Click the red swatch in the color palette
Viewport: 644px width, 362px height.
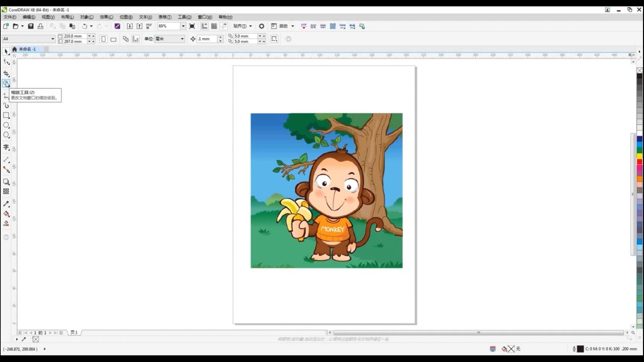click(640, 162)
